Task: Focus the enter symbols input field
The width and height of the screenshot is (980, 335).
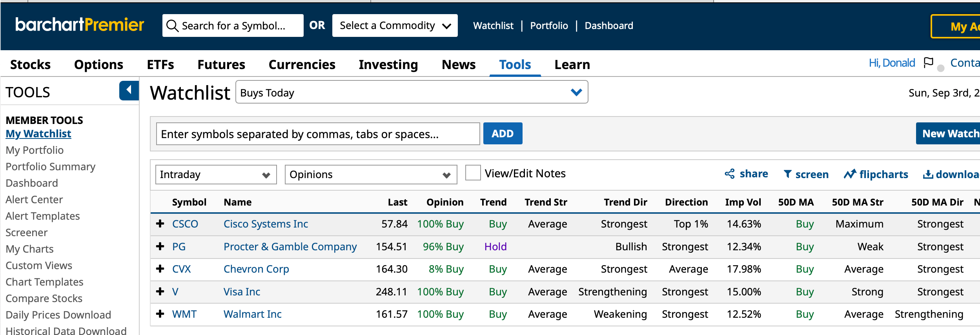Action: point(318,134)
